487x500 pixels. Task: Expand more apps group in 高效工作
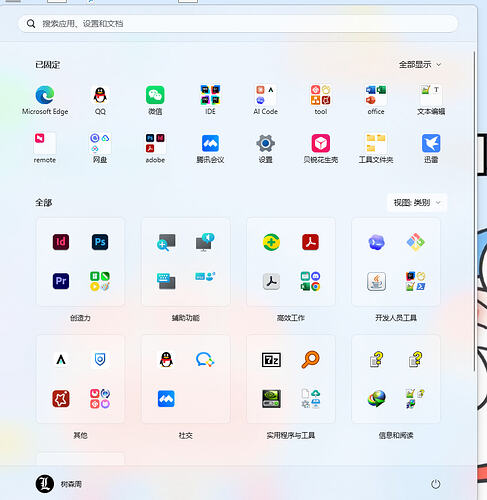(310, 281)
